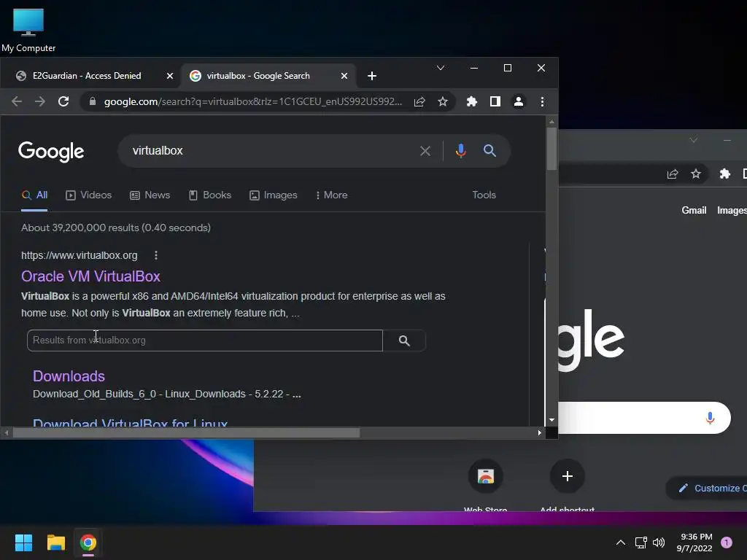Select the virtualbox - Google Search tab
747x560 pixels.
pyautogui.click(x=258, y=76)
